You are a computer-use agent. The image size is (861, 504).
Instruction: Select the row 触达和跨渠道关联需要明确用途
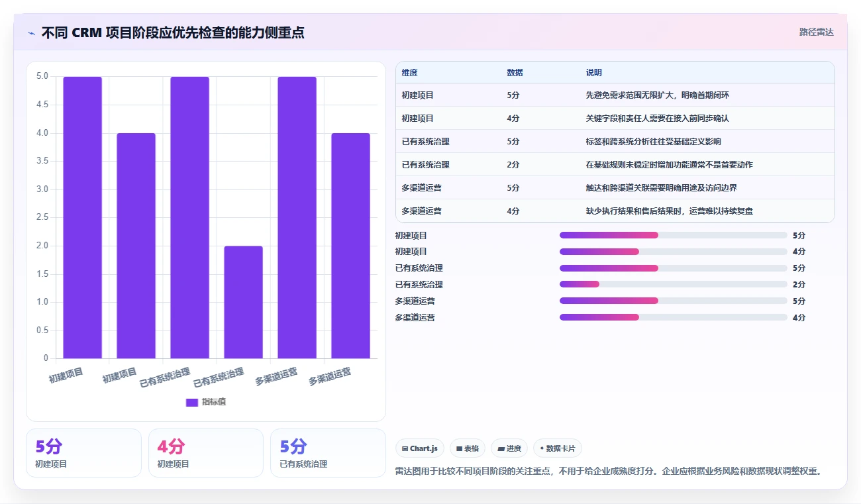(x=615, y=188)
